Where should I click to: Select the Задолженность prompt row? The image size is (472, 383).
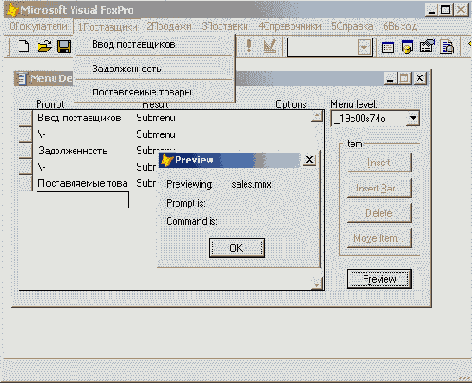72,151
